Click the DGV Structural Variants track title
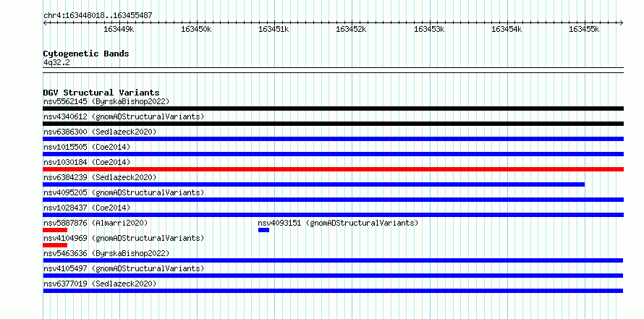Image resolution: width=644 pixels, height=319 pixels. click(101, 93)
